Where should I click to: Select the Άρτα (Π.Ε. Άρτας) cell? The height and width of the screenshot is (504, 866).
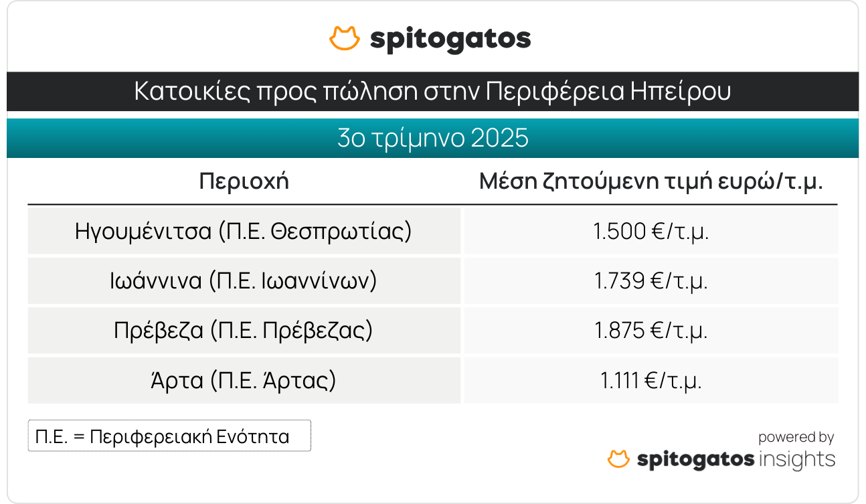click(244, 380)
